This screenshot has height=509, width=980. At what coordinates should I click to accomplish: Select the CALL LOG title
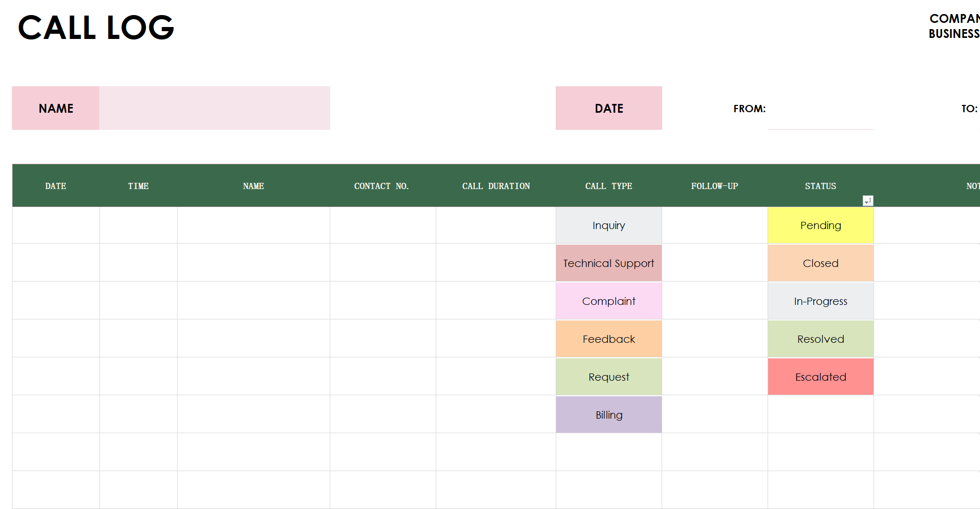tap(96, 28)
